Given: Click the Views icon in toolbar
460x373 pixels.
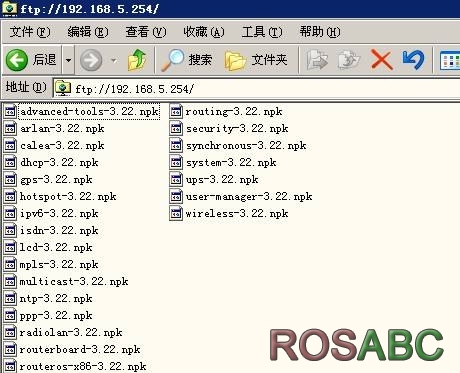Looking at the screenshot, I should 450,61.
